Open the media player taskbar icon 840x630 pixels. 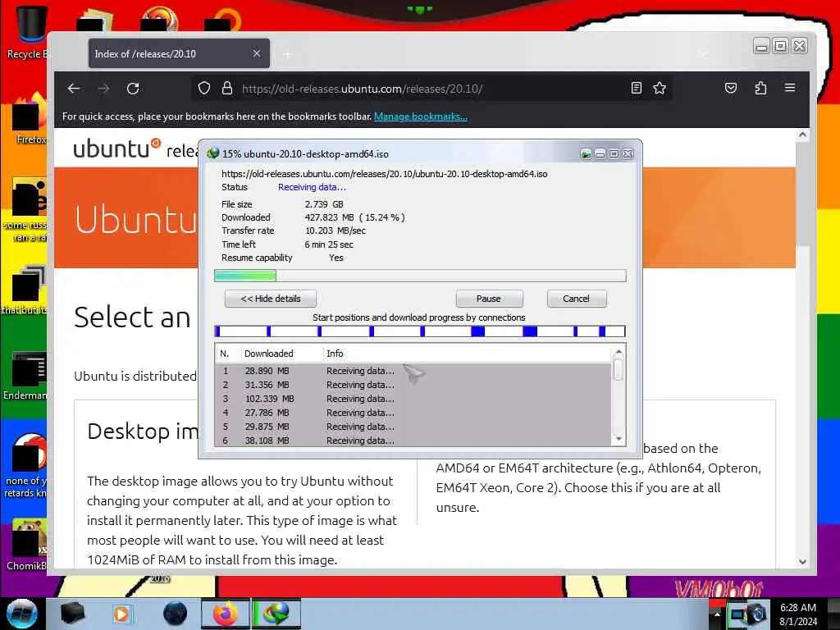121,614
